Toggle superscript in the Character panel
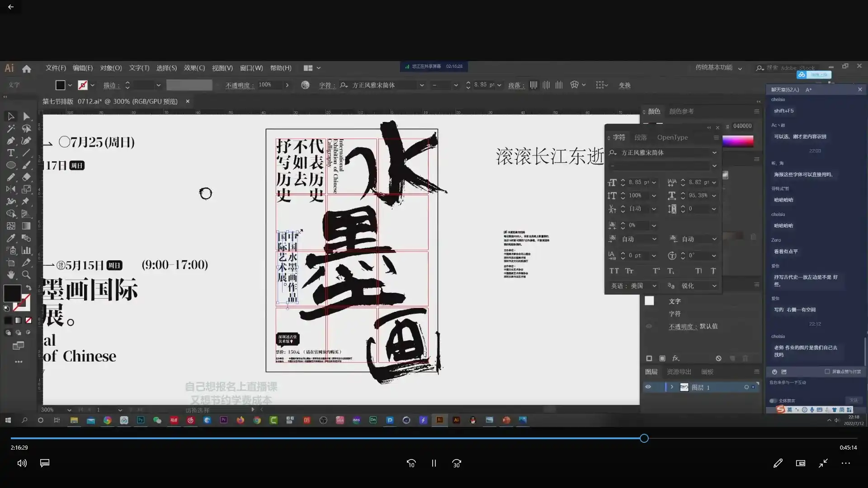Viewport: 868px width, 488px height. (x=656, y=271)
